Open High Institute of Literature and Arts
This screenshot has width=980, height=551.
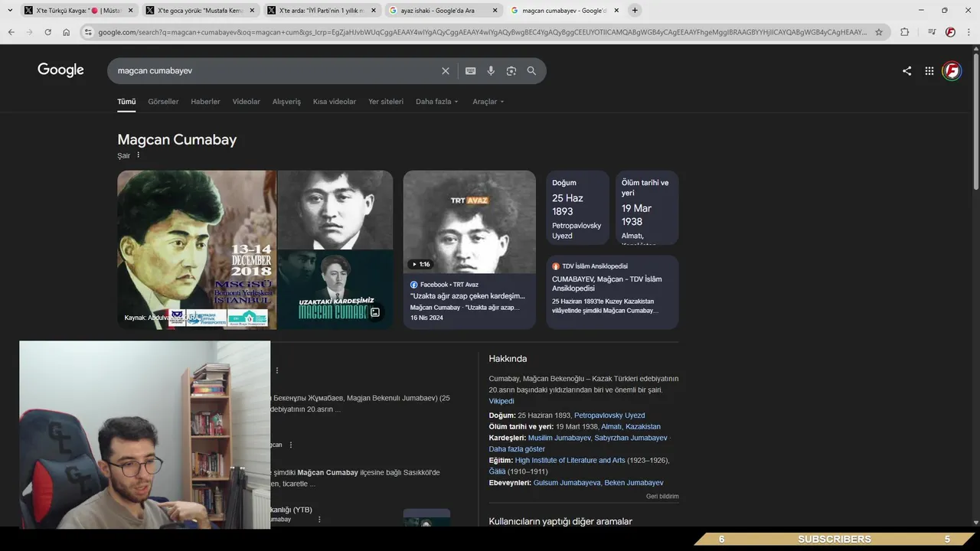point(570,461)
